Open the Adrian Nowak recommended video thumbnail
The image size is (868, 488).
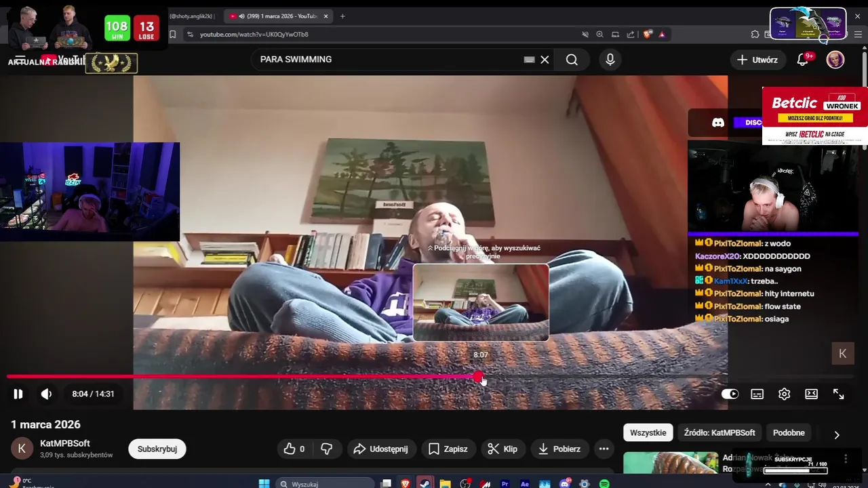[671, 462]
